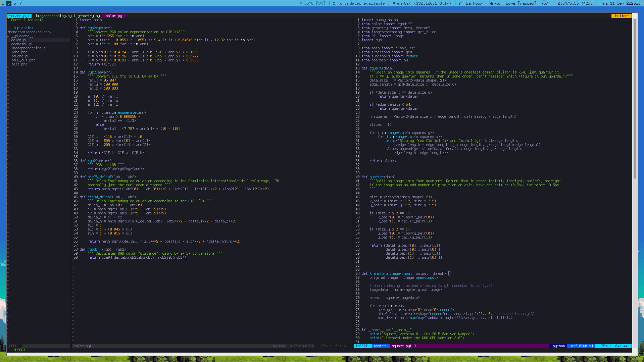Switch to workspace 5
Screen dimensions: 644x362
point(14,3)
